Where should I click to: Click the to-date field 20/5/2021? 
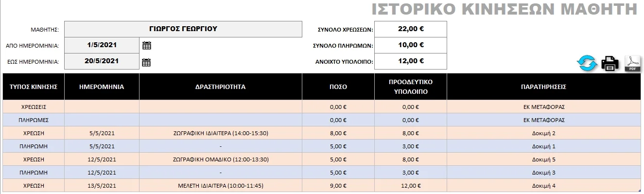click(102, 61)
